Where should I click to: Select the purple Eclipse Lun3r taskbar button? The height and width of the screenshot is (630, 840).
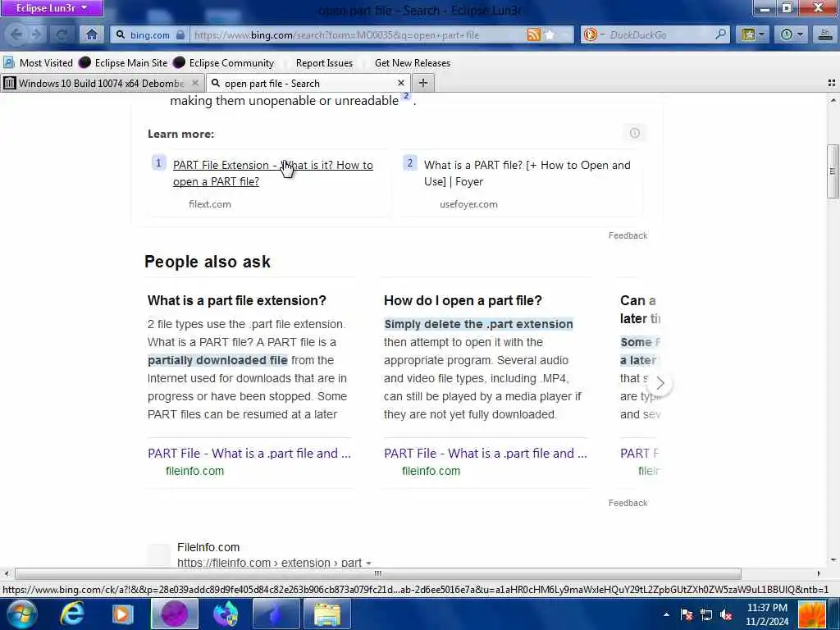pyautogui.click(x=174, y=614)
